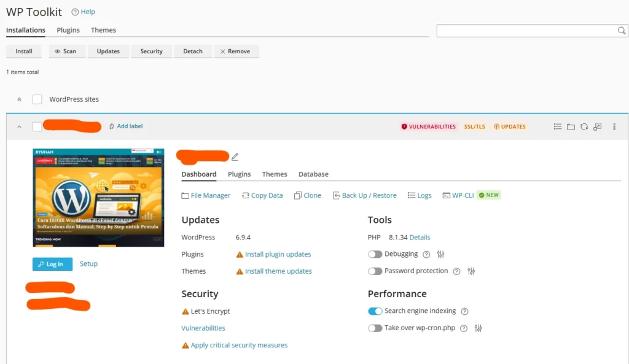Toggle Take over wp-cron.php switch
629x364 pixels.
tap(375, 328)
